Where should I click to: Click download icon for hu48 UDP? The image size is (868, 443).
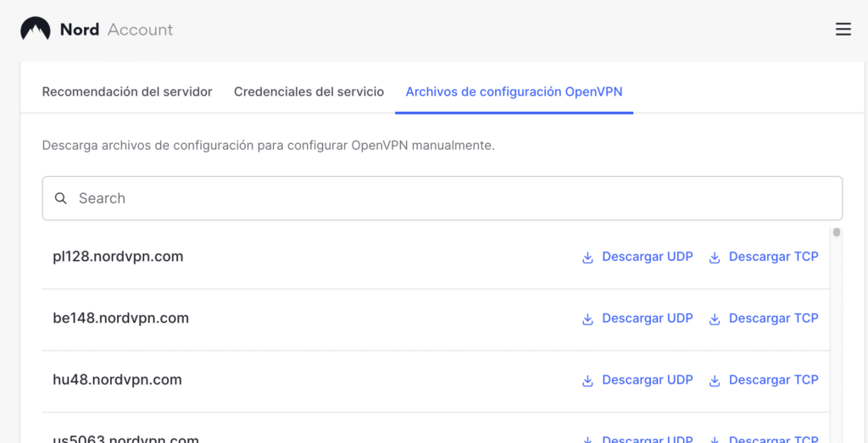coord(587,380)
